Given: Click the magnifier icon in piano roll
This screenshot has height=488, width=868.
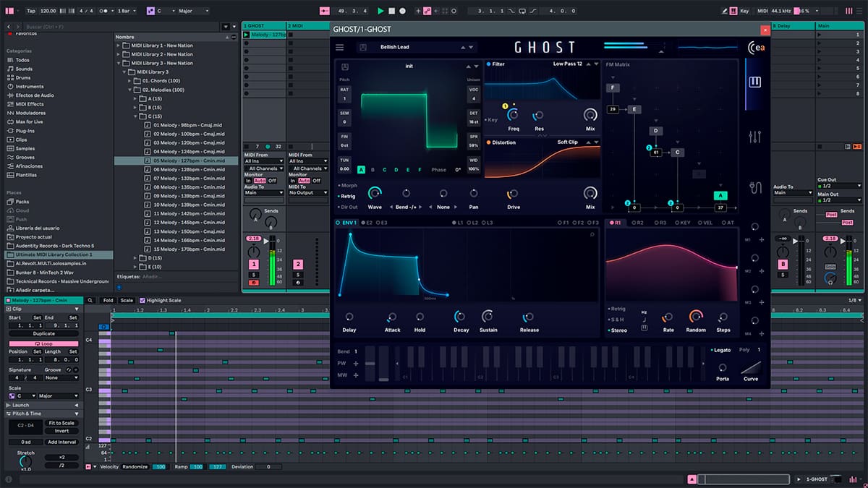Looking at the screenshot, I should coord(90,300).
